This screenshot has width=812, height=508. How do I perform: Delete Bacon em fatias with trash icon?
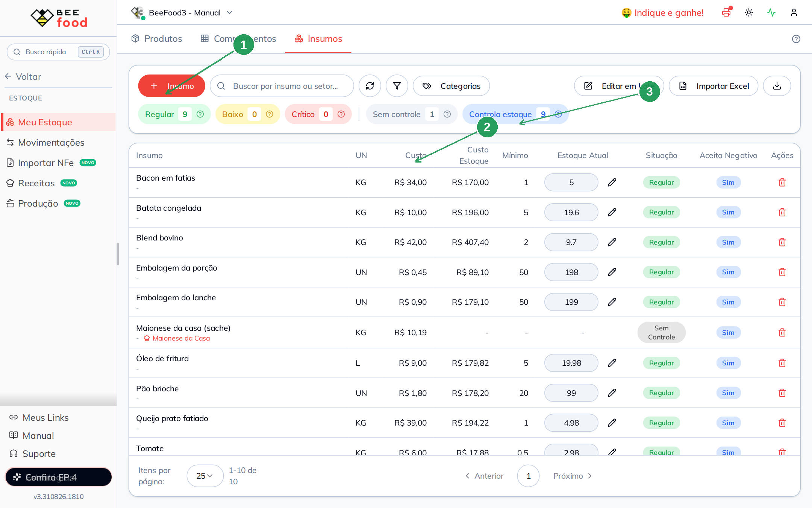(782, 183)
